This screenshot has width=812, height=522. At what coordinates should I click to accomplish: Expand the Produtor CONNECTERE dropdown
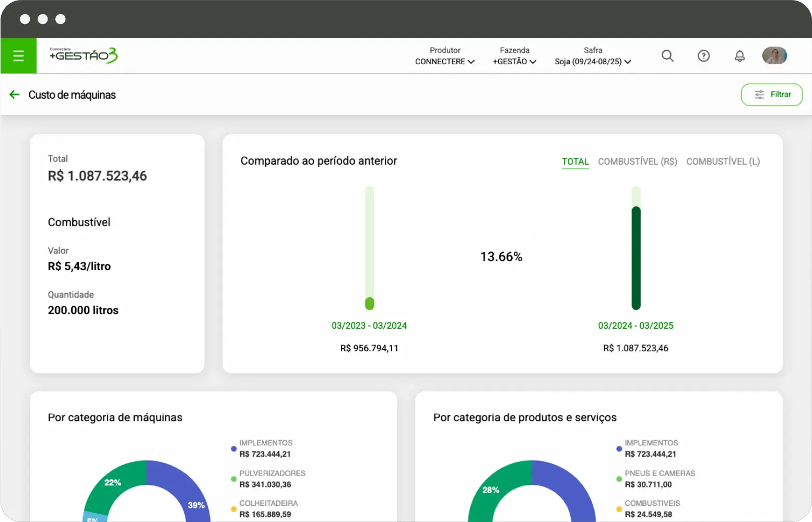coord(445,61)
